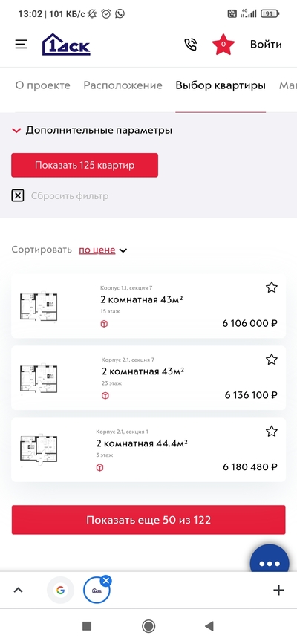
Task: Click Показать 125 квартир button
Action: coord(85,165)
